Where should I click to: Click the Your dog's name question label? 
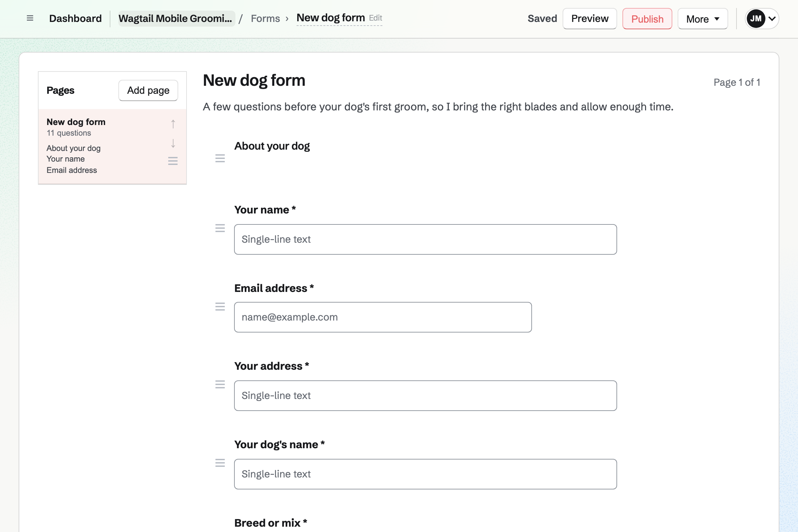pos(280,445)
